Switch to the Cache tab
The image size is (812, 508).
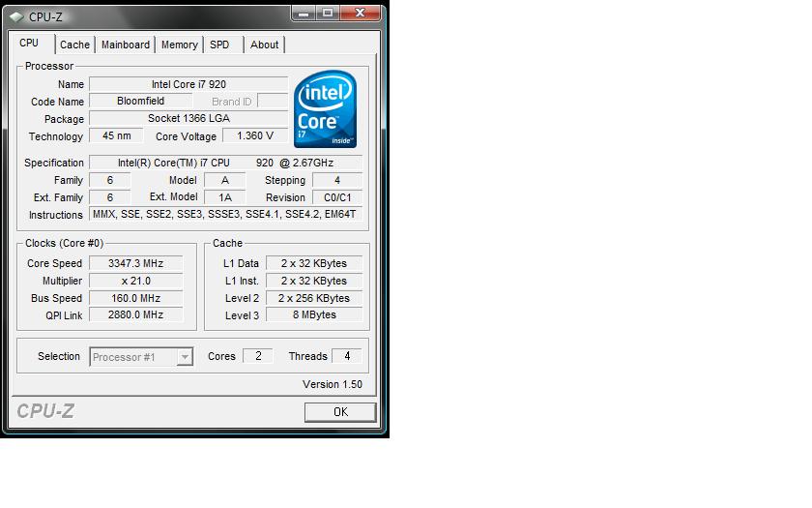[x=74, y=45]
